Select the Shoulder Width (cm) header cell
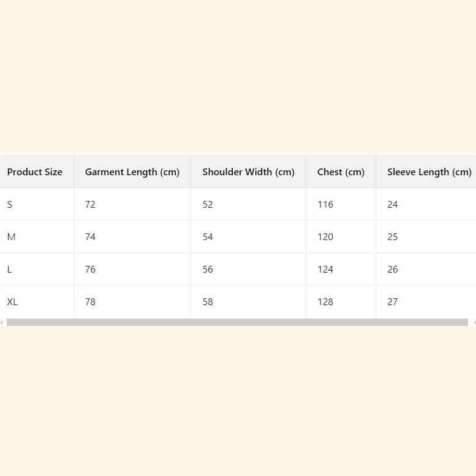The image size is (476, 476). coord(248,172)
